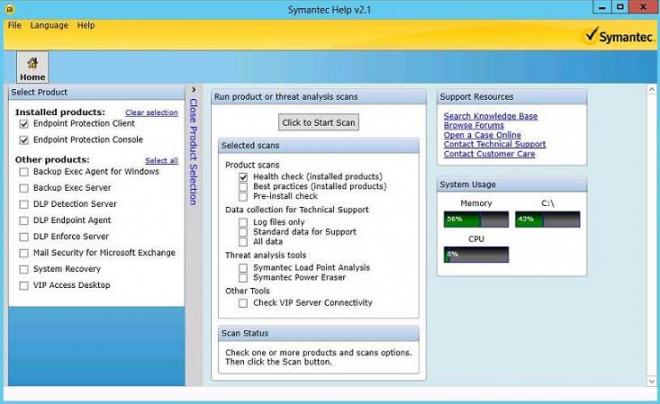
Task: Minimize the Symantec Help window
Action: (602, 7)
